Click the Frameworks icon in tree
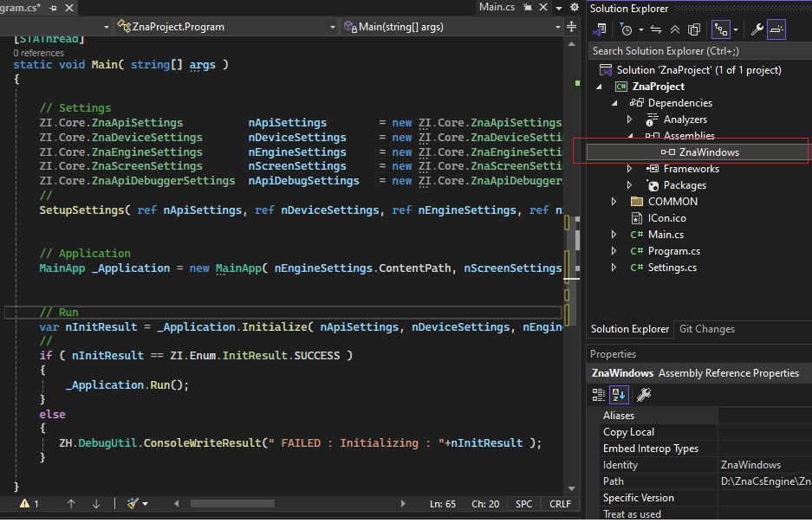 652,169
